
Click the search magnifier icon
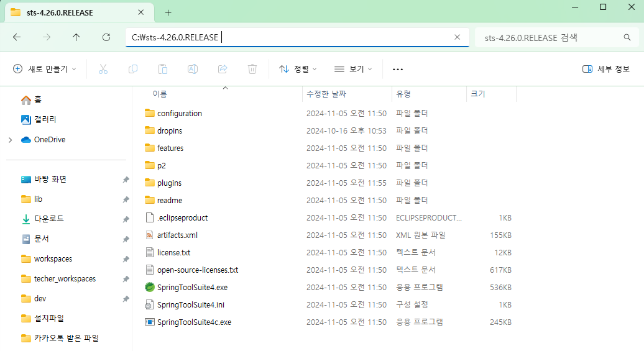click(627, 37)
